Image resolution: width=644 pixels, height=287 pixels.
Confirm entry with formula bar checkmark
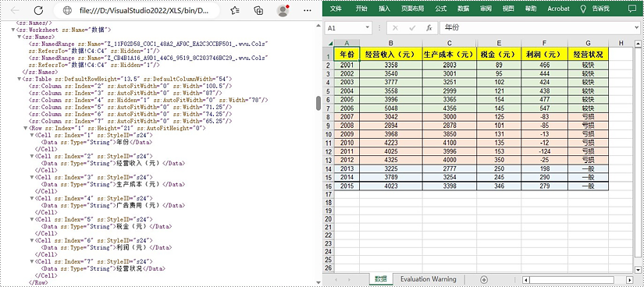412,28
